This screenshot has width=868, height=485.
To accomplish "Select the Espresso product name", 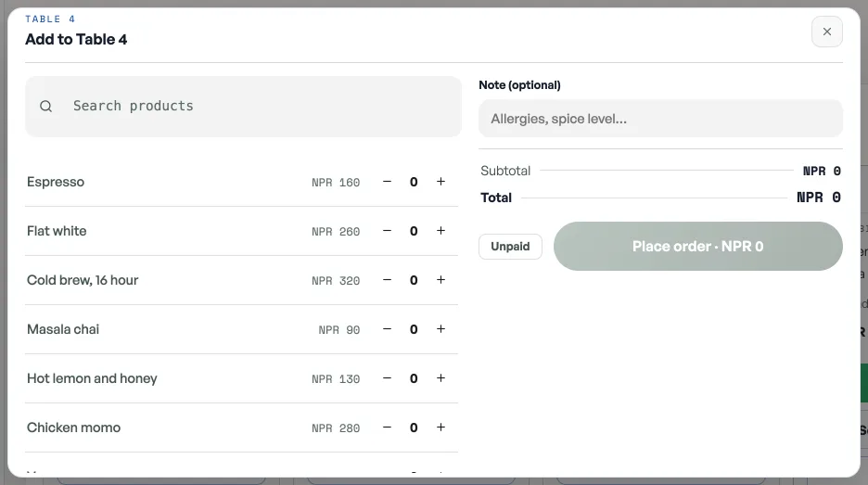I will [x=56, y=182].
